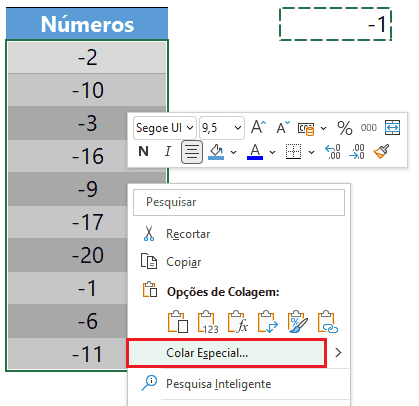Select cell containing -9
Screen dimensions: 419x406
(x=87, y=189)
